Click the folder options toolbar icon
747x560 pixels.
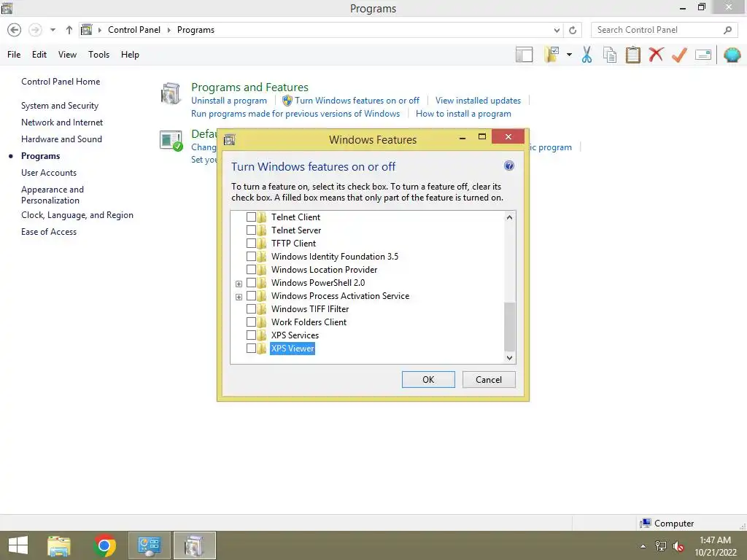pos(551,55)
